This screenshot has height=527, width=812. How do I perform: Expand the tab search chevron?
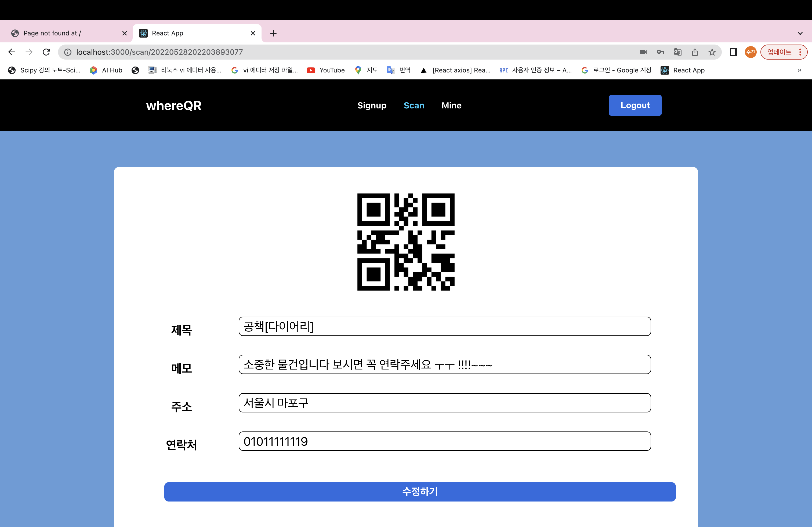800,33
